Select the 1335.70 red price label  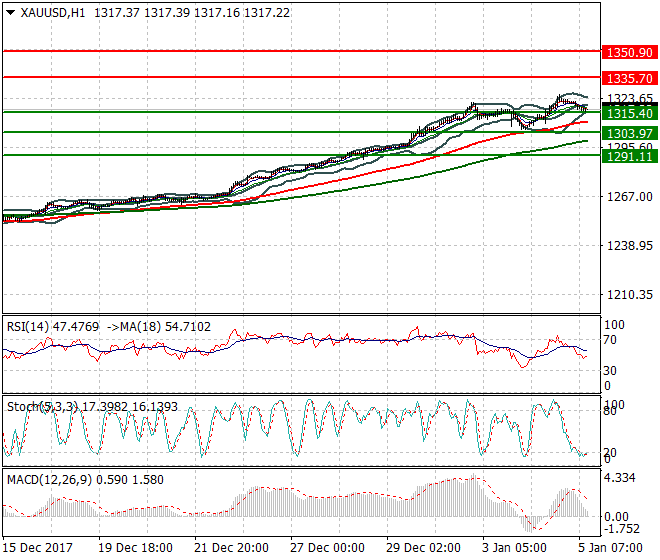pos(630,78)
